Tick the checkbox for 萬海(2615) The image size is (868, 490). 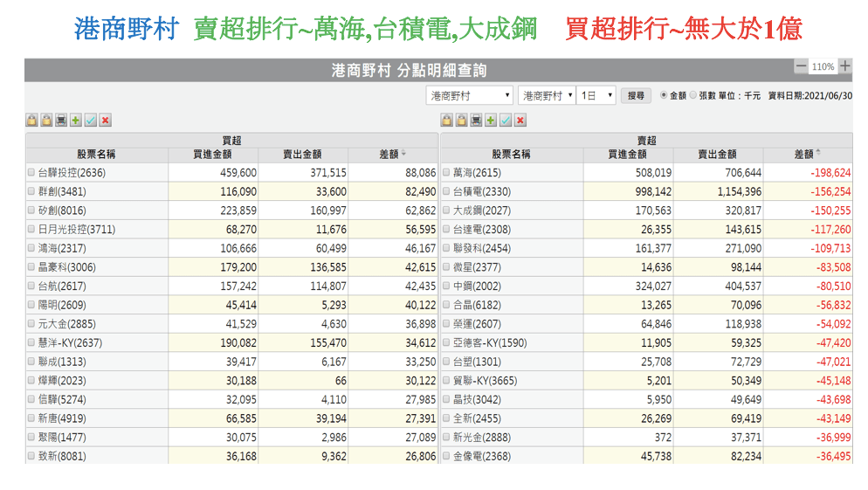pyautogui.click(x=447, y=173)
